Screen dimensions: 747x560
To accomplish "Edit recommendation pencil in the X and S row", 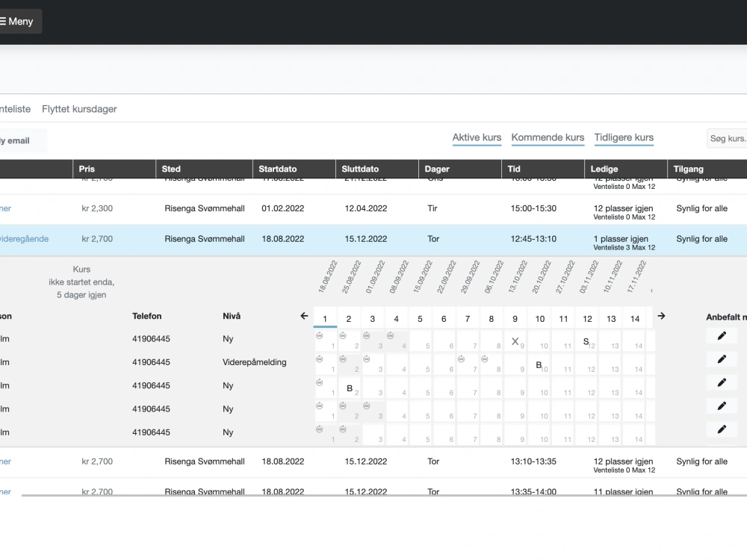I will tap(722, 336).
